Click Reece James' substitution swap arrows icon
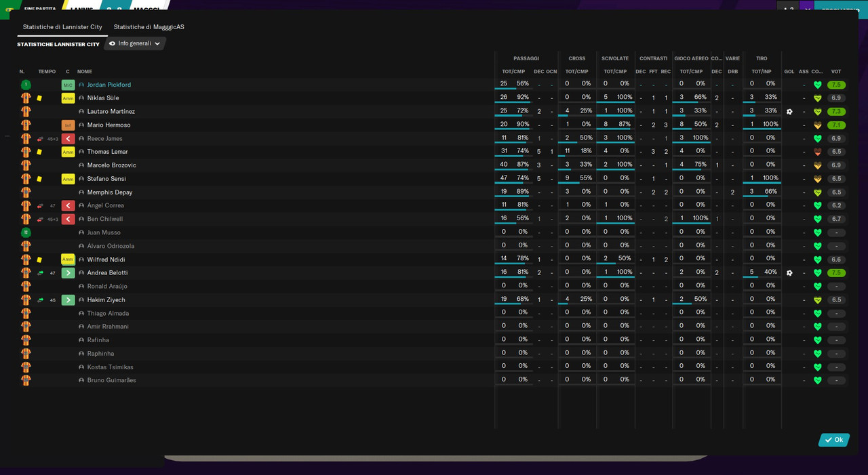This screenshot has height=475, width=868. [x=40, y=139]
